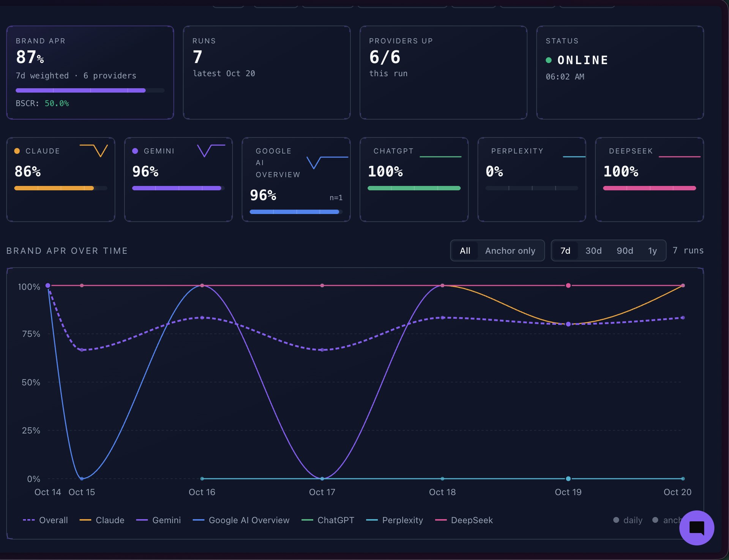Screen dimensions: 729x560
Task: Toggle Gemini series in chart legend
Action: tap(158, 520)
